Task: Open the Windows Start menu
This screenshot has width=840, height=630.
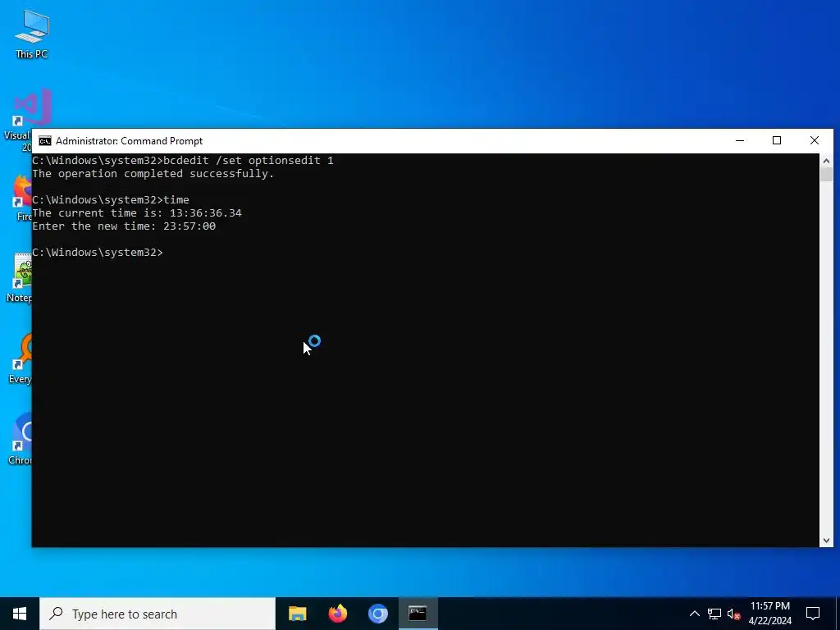Action: 20,614
